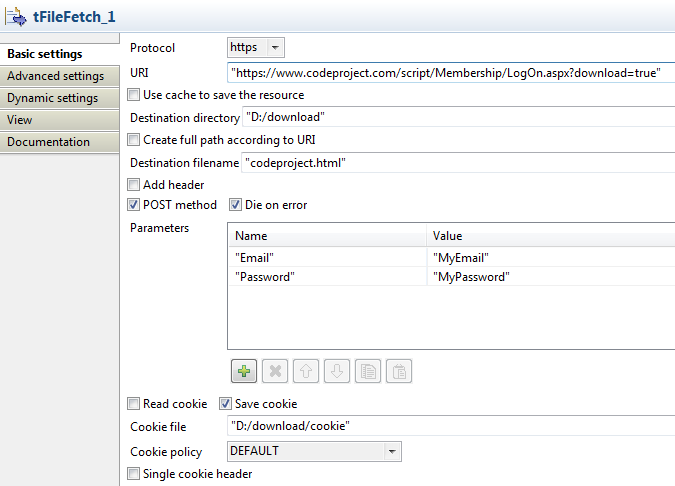Select the Documentation tab
Screen dimensions: 675x486
click(49, 142)
